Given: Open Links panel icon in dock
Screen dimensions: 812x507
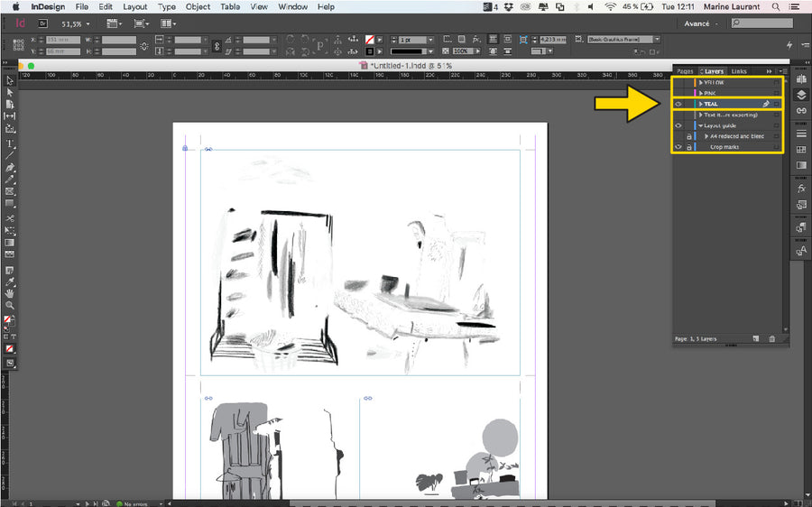Looking at the screenshot, I should click(x=801, y=110).
